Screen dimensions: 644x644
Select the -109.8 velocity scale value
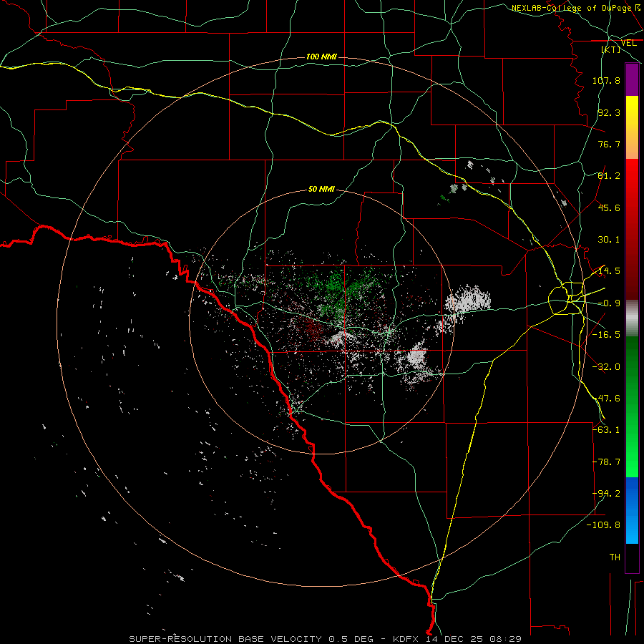point(603,525)
